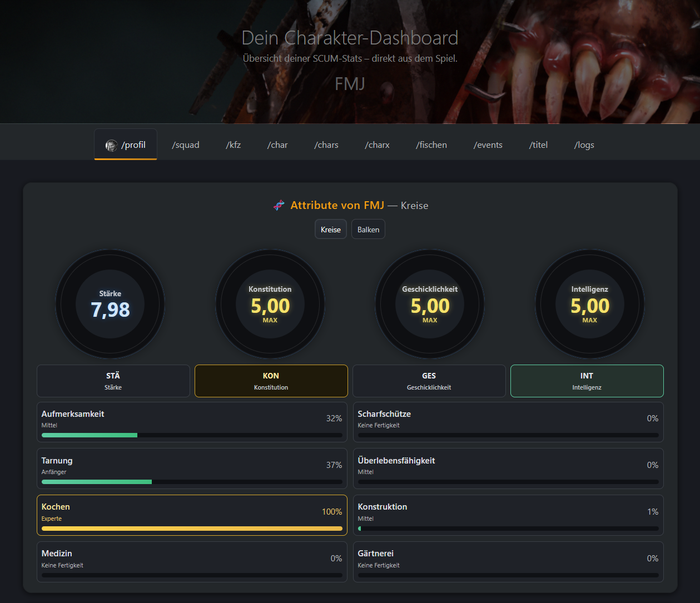
Task: Click the Überlebensfähigkeit skill name
Action: (x=396, y=461)
